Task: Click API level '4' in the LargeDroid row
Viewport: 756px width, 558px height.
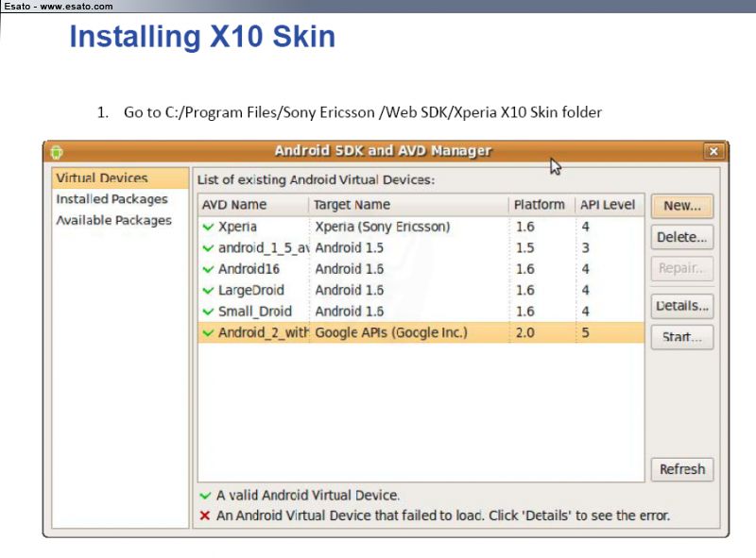Action: pyautogui.click(x=585, y=291)
